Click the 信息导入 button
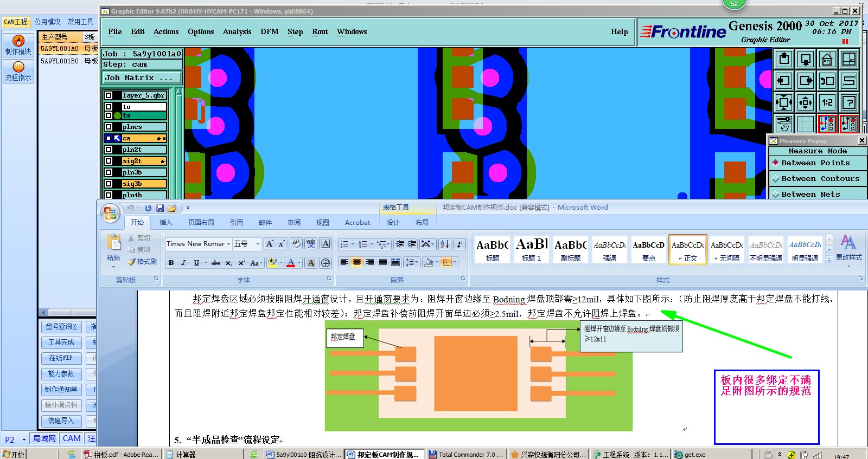Image resolution: width=868 pixels, height=459 pixels. pos(61,421)
